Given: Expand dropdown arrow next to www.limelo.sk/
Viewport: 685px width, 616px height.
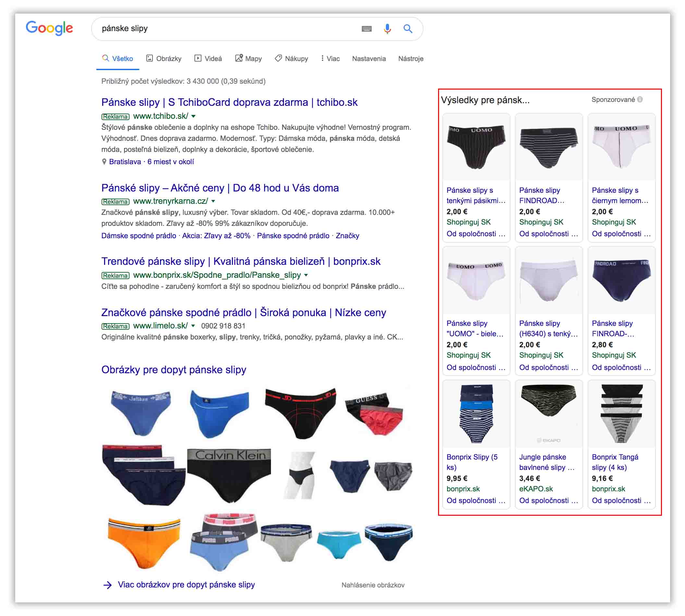Looking at the screenshot, I should [193, 326].
